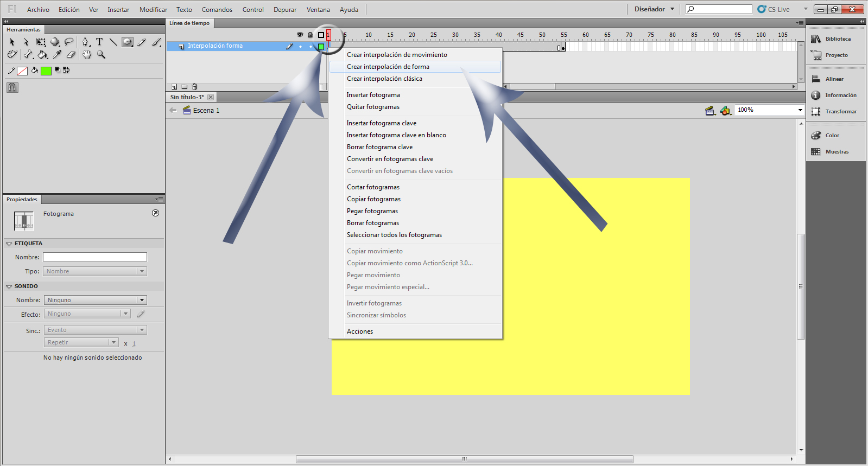This screenshot has height=466, width=868.
Task: Click the search field in top bar
Action: 719,9
